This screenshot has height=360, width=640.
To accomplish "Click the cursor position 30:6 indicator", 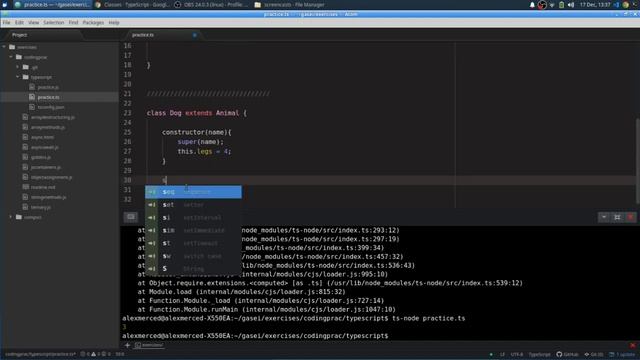I will tap(120, 354).
